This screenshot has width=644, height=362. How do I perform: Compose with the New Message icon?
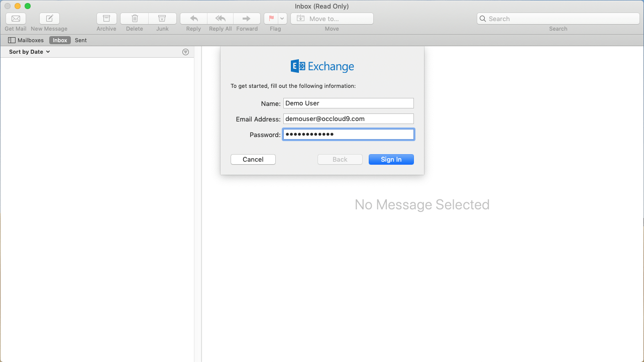pyautogui.click(x=49, y=19)
